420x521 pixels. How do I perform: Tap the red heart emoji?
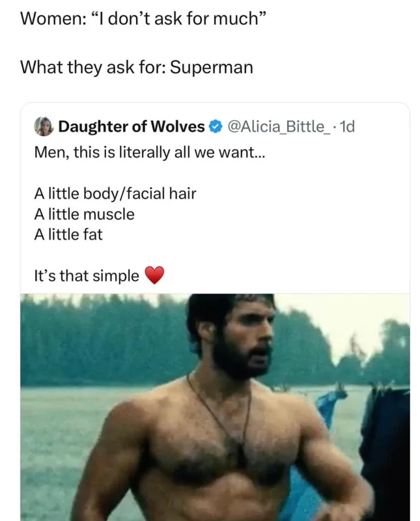coord(154,275)
